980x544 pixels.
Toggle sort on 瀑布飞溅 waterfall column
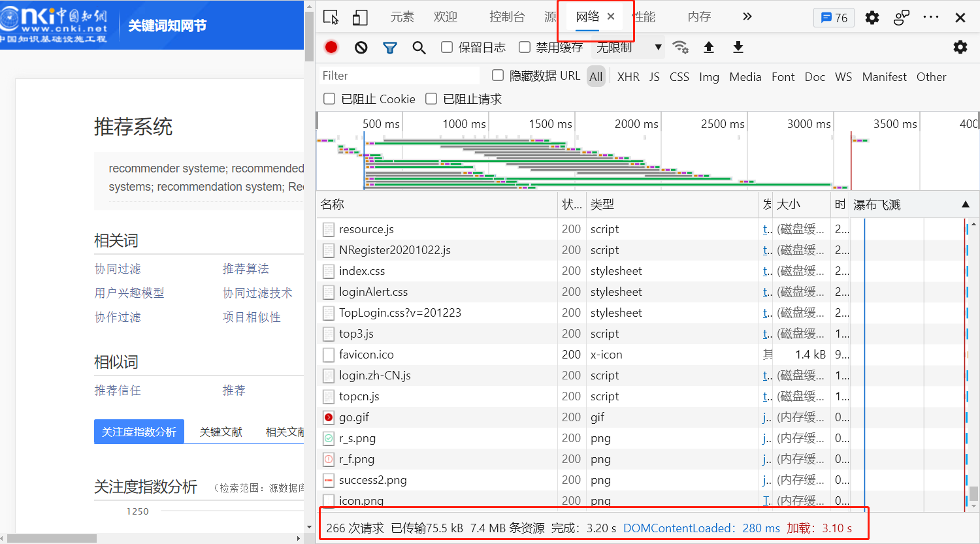[914, 204]
